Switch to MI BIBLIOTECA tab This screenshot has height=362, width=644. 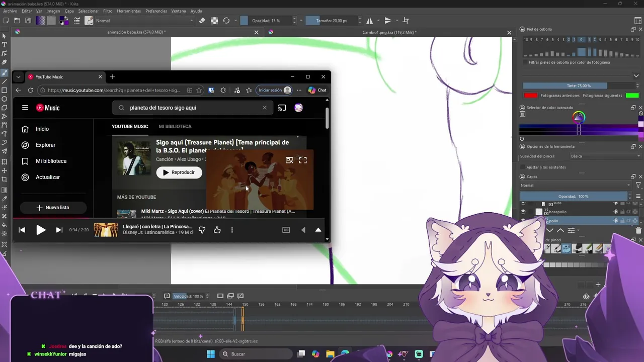point(175,126)
